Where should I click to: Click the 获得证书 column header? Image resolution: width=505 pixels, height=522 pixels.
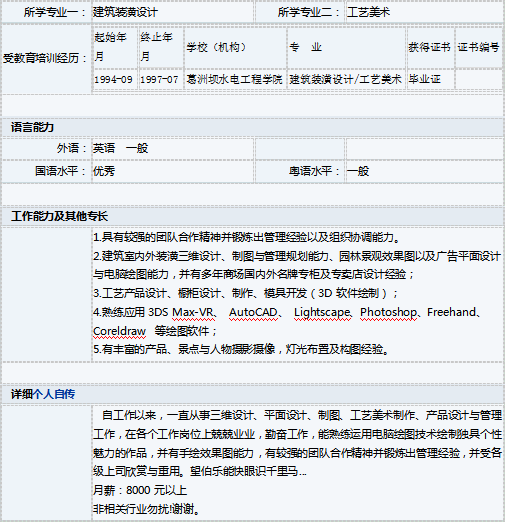point(430,47)
